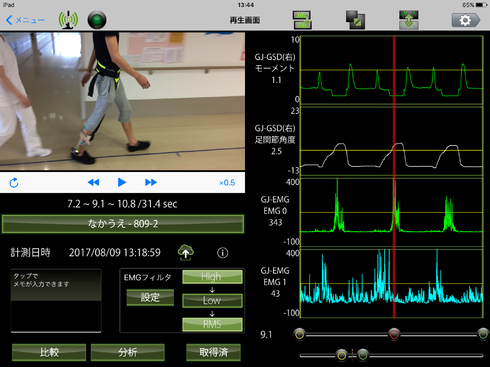Tap the overlapping squares overlay icon
This screenshot has height=367, width=490.
[x=355, y=20]
